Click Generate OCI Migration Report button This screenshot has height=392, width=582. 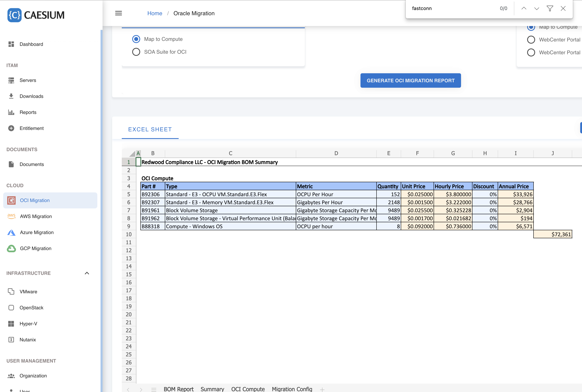point(410,80)
